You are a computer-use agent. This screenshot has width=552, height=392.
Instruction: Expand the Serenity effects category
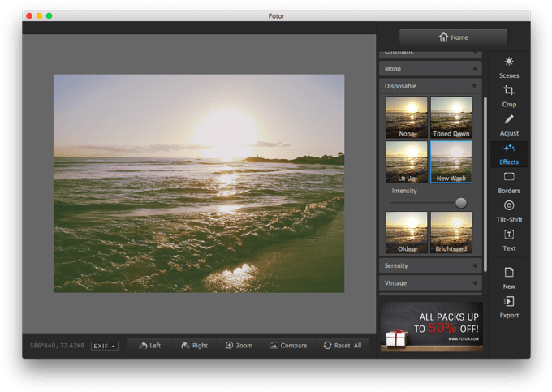click(430, 265)
